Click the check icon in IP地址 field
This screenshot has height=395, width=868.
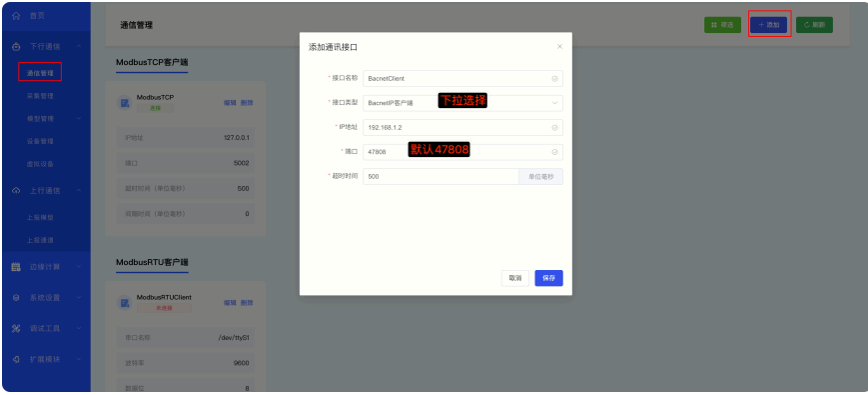click(554, 127)
